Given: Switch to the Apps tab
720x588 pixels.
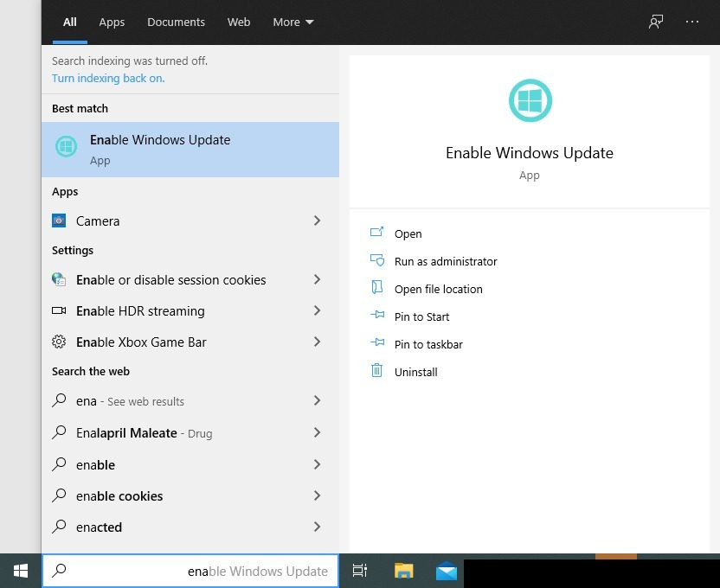Looking at the screenshot, I should pos(112,22).
